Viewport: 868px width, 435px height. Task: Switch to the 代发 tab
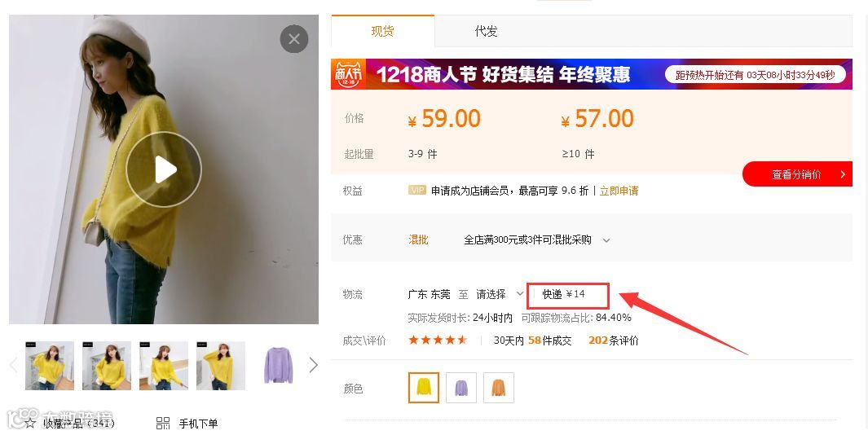(486, 31)
